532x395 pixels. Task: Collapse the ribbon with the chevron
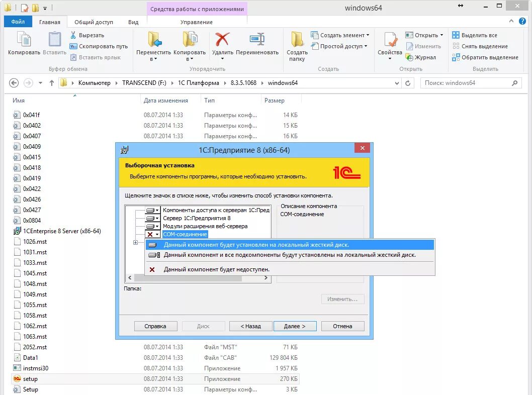tap(511, 21)
